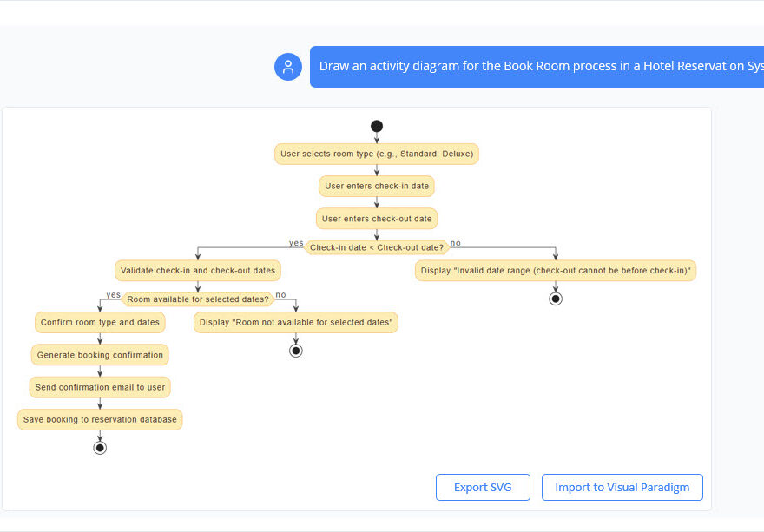Click the 'User enters check-in date' activity
Viewport: 764px width, 532px height.
click(376, 186)
